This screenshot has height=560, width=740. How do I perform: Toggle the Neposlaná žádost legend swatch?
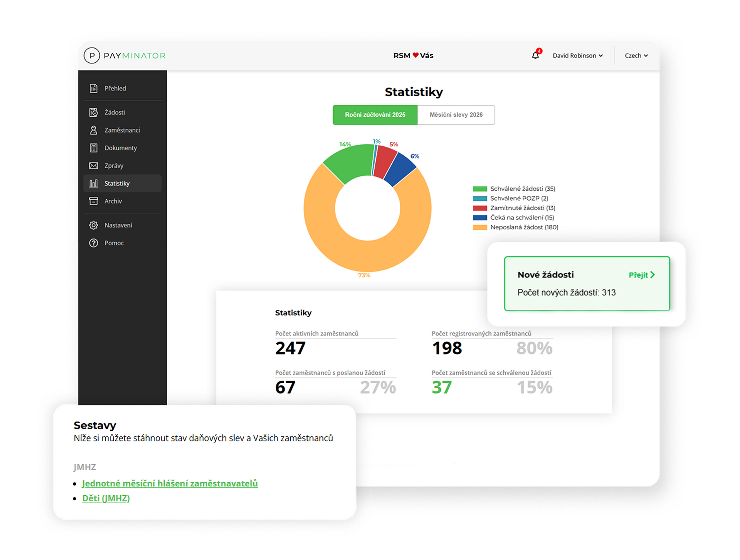coord(480,227)
